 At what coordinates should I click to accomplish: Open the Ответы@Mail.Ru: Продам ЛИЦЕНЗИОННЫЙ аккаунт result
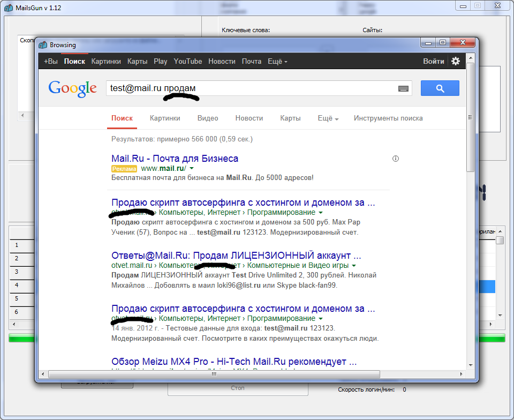(x=236, y=256)
